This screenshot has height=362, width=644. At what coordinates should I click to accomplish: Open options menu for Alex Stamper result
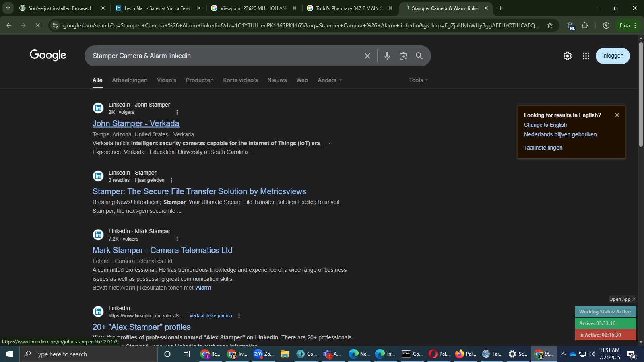click(x=239, y=316)
